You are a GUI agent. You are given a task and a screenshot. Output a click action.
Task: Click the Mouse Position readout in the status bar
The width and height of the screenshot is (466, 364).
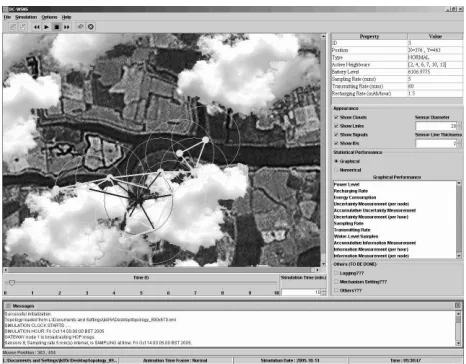[29, 352]
